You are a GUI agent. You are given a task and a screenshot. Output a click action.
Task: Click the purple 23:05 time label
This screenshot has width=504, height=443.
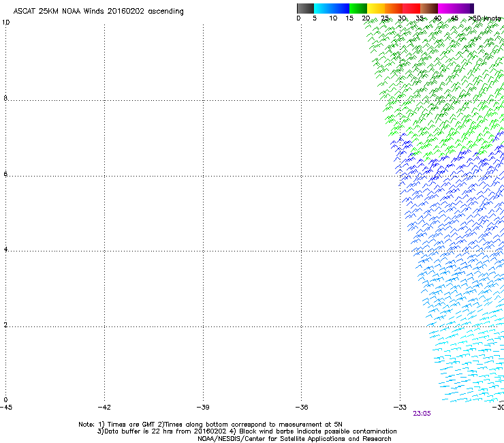[422, 414]
